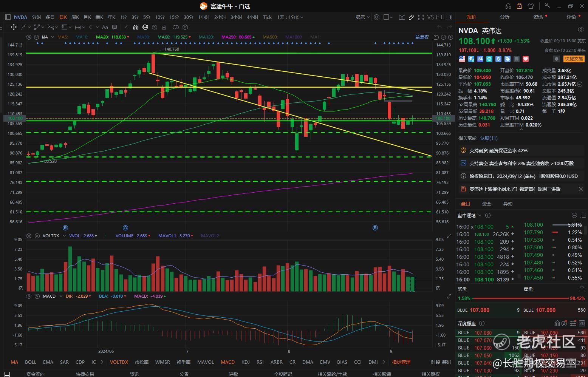Open the 分析 analysis tab
588x377 pixels.
[x=505, y=17]
